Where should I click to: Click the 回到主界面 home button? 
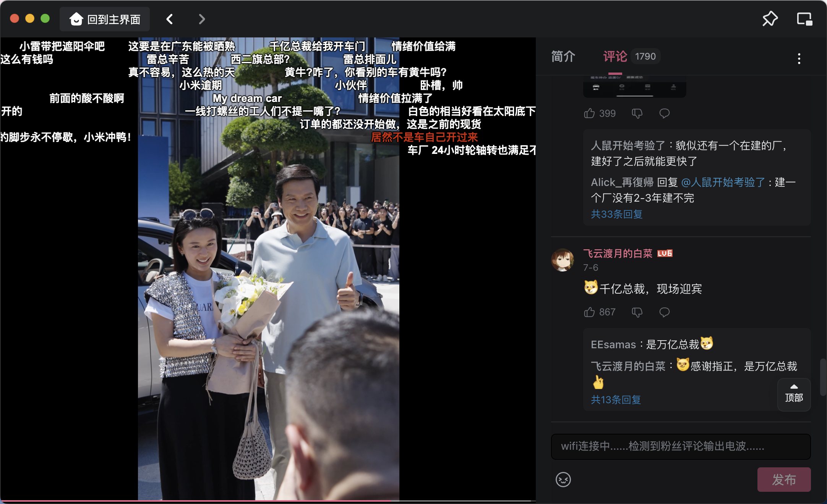pyautogui.click(x=105, y=19)
